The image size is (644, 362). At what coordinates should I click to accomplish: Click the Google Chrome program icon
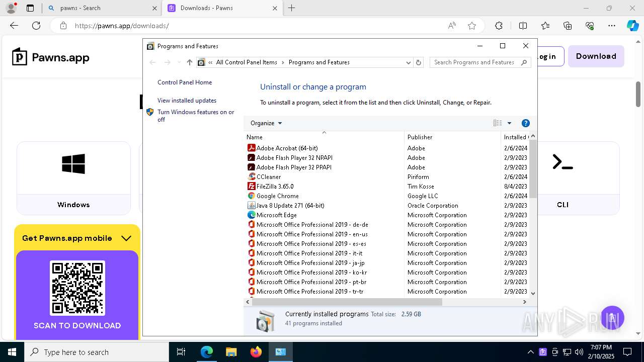(252, 196)
